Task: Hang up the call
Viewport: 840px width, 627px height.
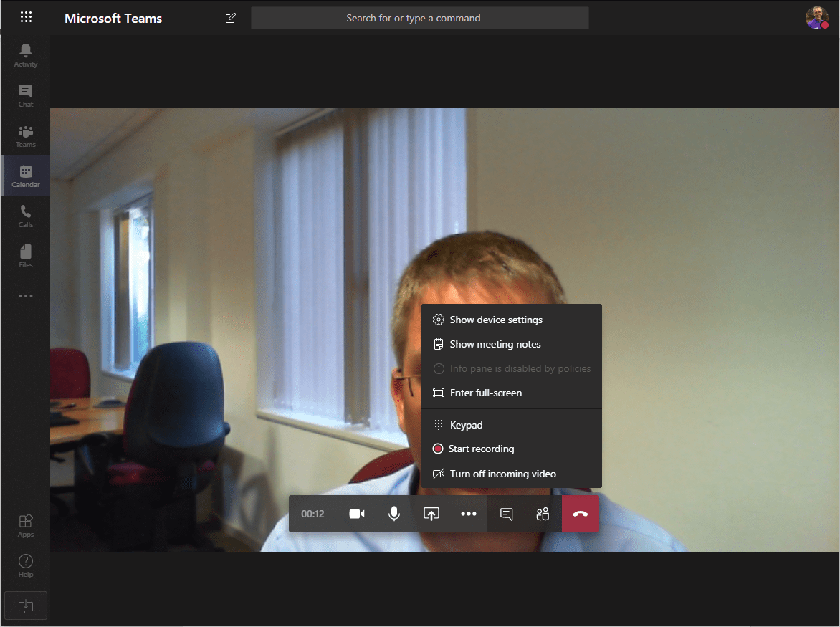Action: 580,514
